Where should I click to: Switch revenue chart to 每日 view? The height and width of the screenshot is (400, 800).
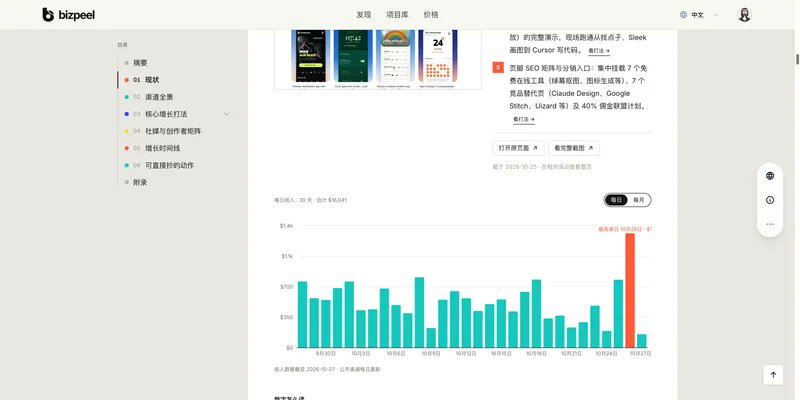click(616, 200)
